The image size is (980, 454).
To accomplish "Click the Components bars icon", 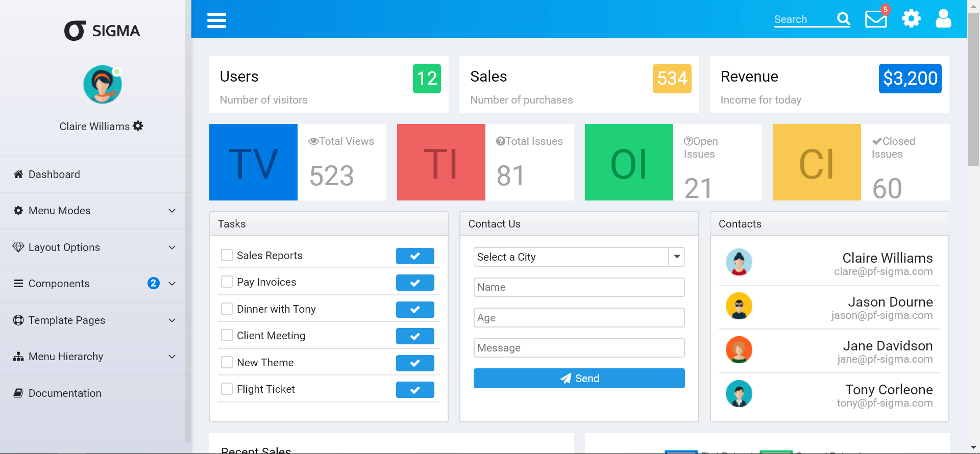I will (18, 284).
